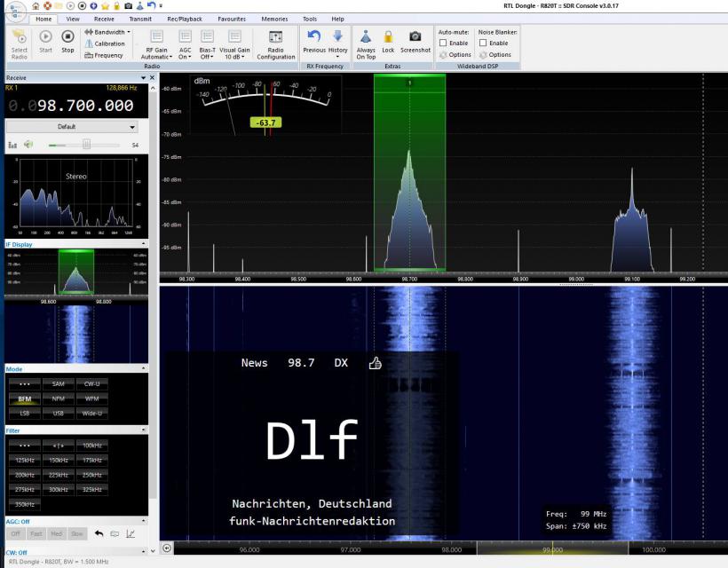
Task: Open Radio Configuration
Action: (x=276, y=44)
